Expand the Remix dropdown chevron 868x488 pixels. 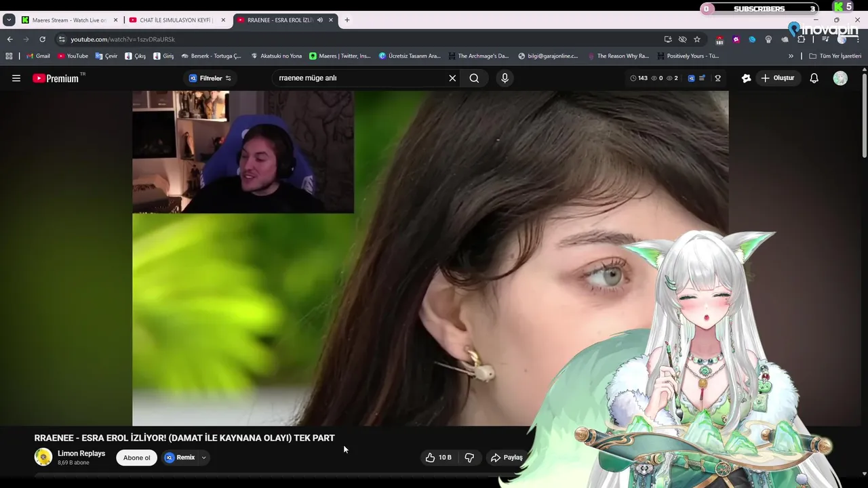pyautogui.click(x=203, y=457)
